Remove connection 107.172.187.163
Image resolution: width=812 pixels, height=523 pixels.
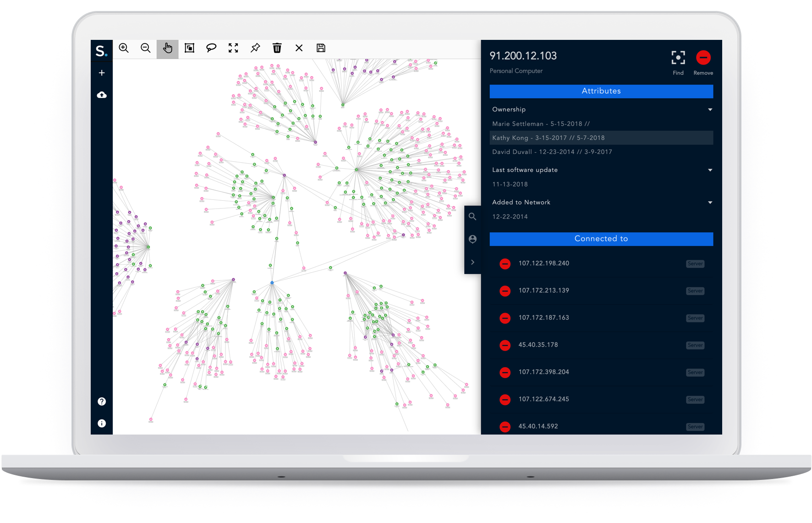(505, 318)
